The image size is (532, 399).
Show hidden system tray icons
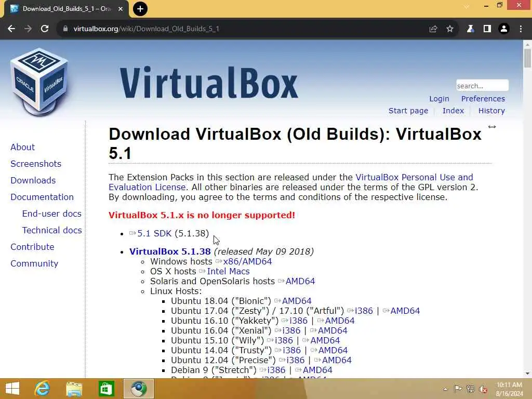pos(445,389)
